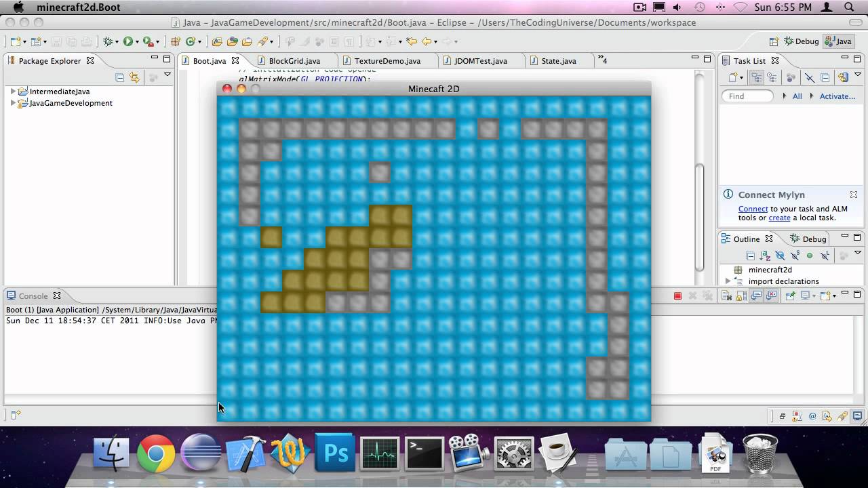Image resolution: width=868 pixels, height=488 pixels.
Task: Switch to TextureDemo.java editor tab
Action: (387, 60)
